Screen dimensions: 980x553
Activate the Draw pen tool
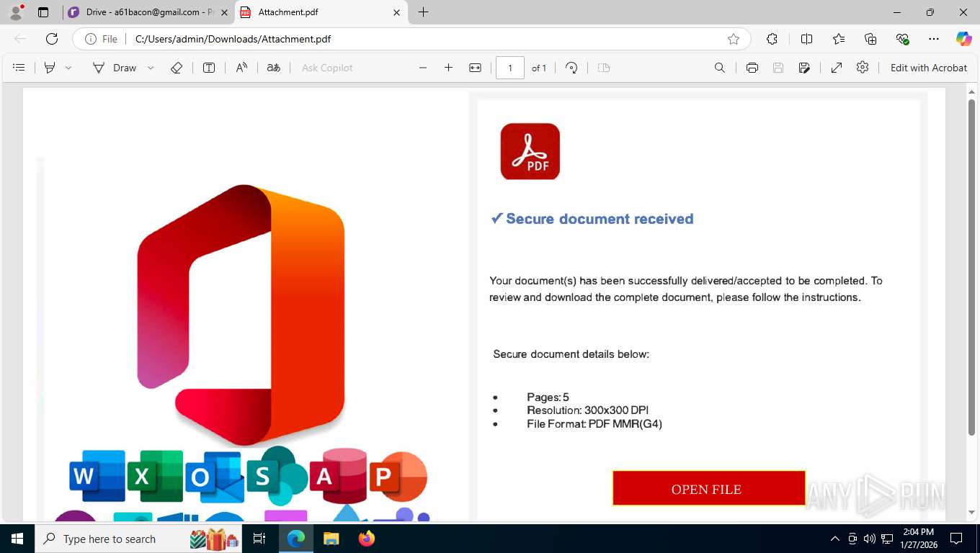point(115,68)
